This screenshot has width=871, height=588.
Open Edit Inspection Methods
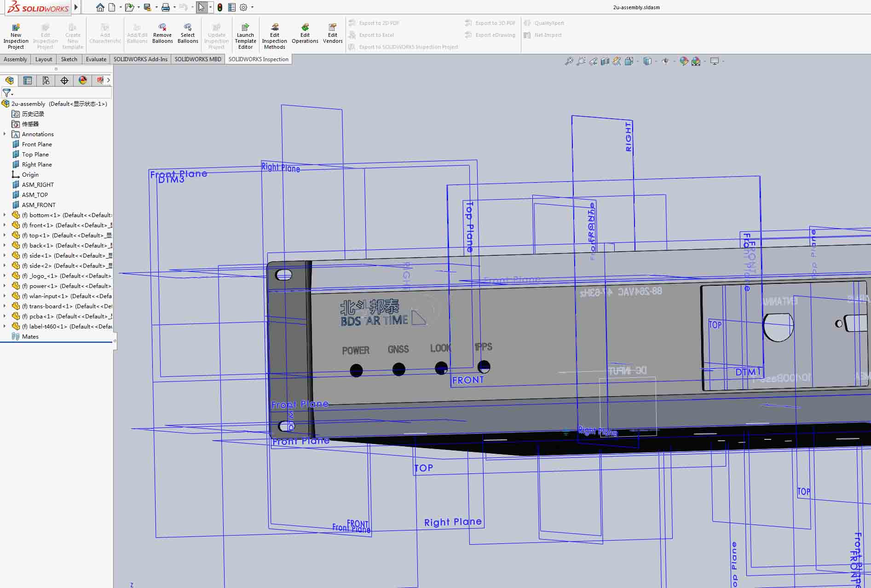(274, 36)
